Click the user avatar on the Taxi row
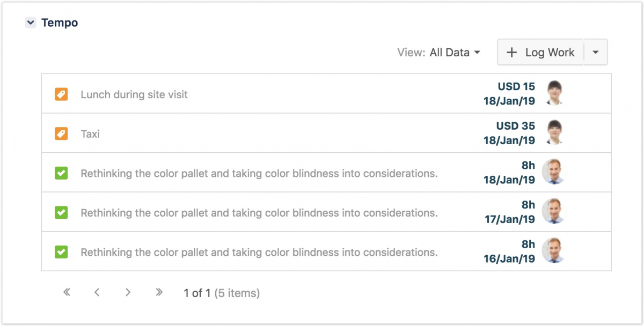 coord(553,132)
